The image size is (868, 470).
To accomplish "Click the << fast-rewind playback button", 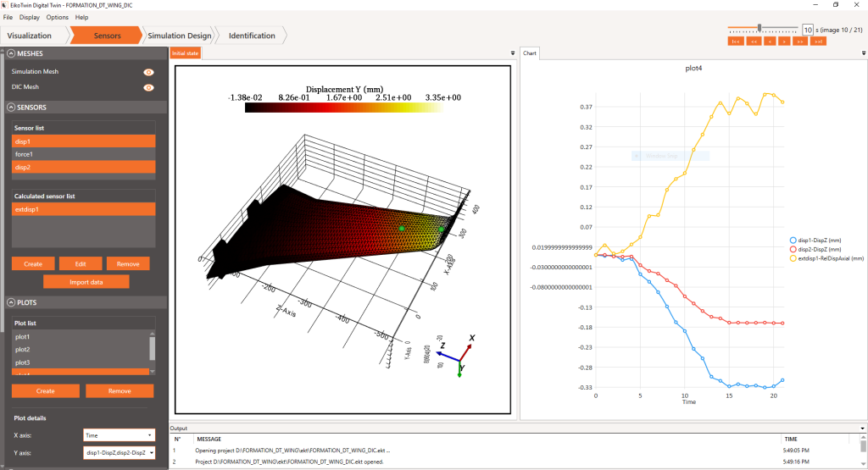I will 754,41.
